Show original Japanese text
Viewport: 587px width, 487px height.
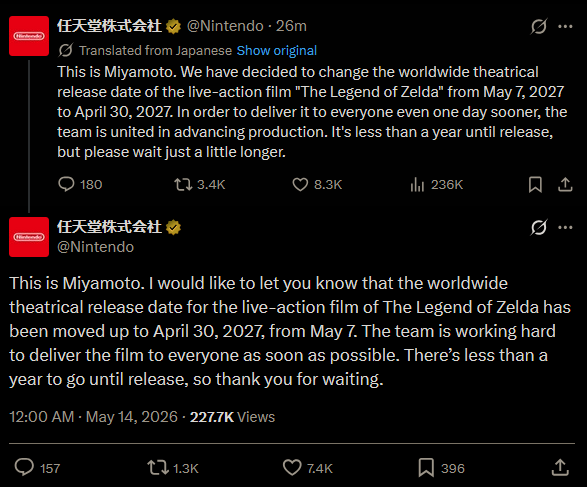click(277, 51)
